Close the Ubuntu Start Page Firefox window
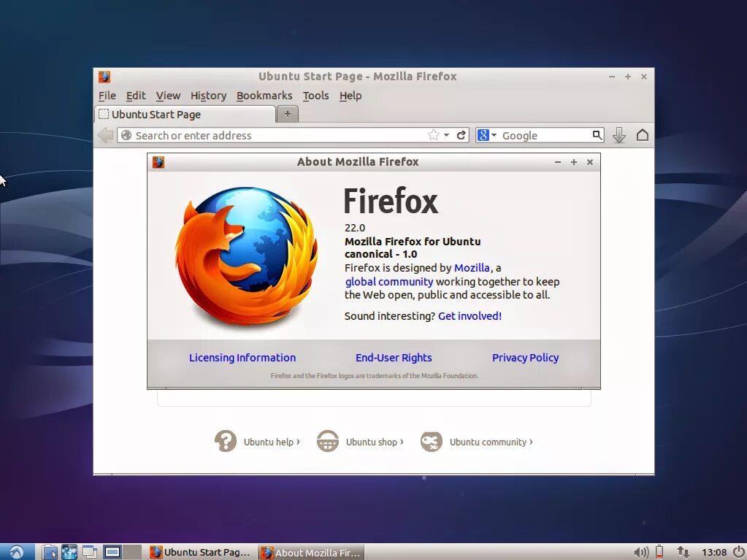747x560 pixels. tap(643, 76)
